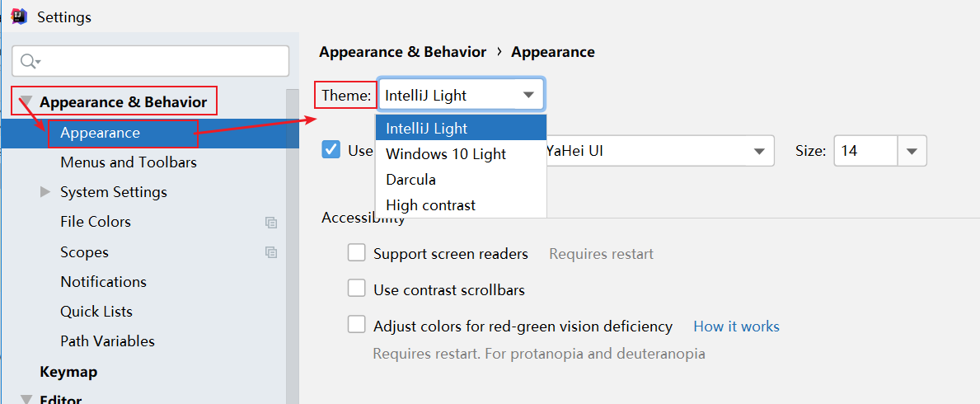The height and width of the screenshot is (404, 980).
Task: Open the Keymap settings page
Action: pos(68,372)
